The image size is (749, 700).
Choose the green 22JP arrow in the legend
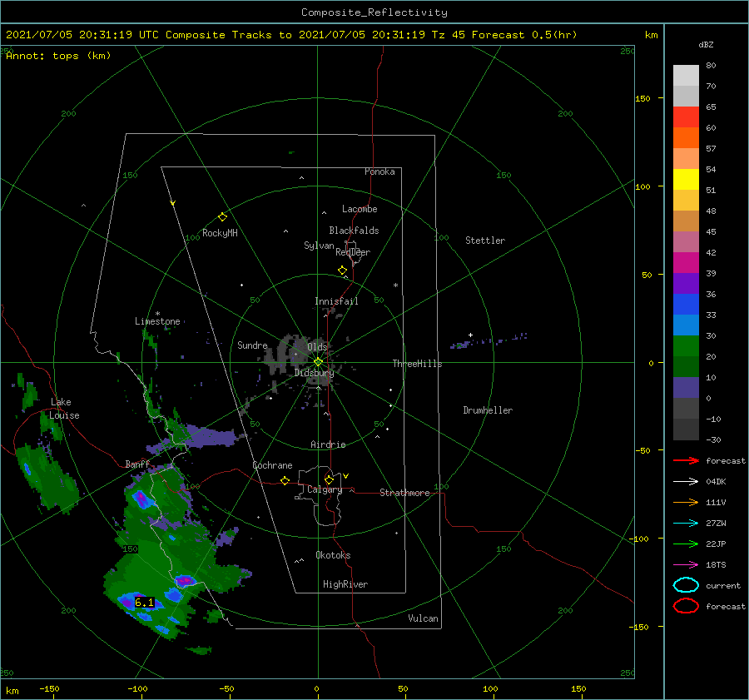[686, 544]
